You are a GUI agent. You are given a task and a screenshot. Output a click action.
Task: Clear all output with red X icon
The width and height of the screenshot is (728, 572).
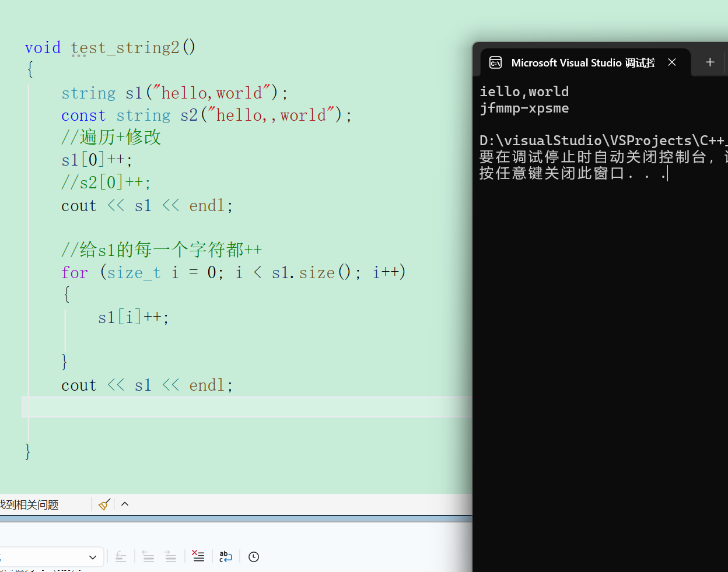(198, 556)
